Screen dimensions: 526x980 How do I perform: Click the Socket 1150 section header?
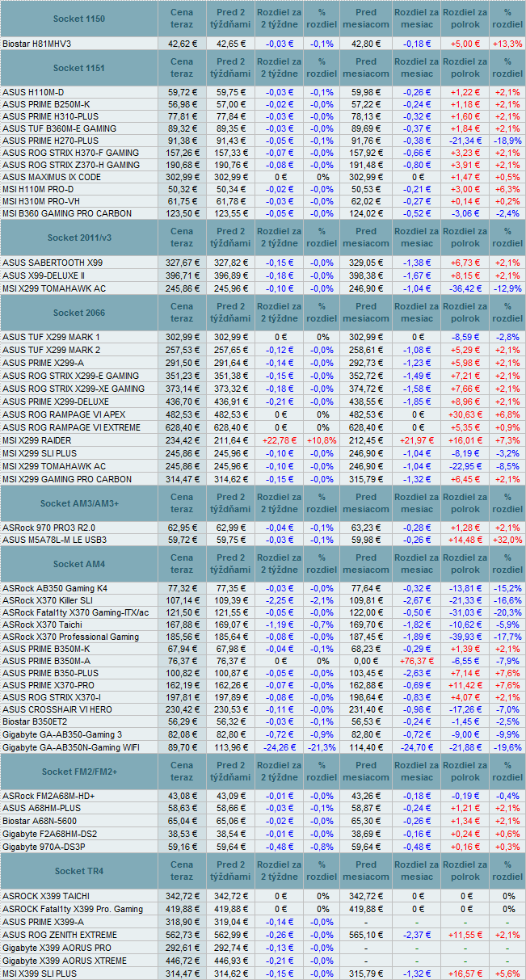[x=79, y=19]
